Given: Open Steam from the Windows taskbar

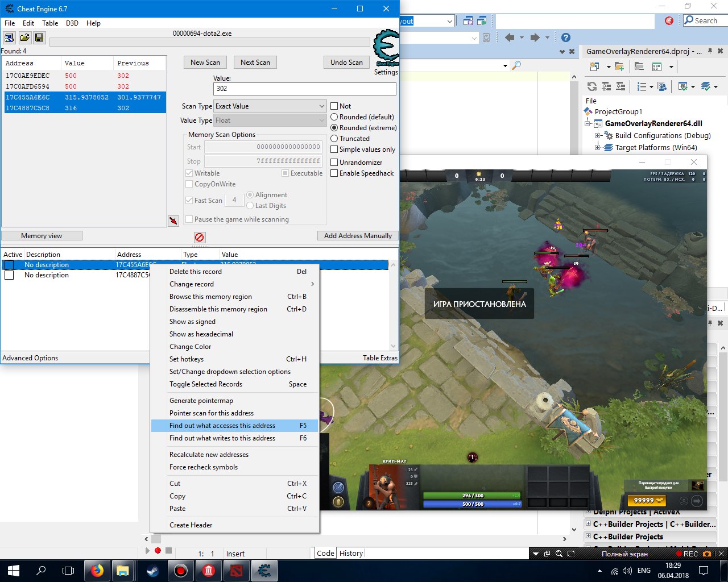Looking at the screenshot, I should pyautogui.click(x=153, y=570).
